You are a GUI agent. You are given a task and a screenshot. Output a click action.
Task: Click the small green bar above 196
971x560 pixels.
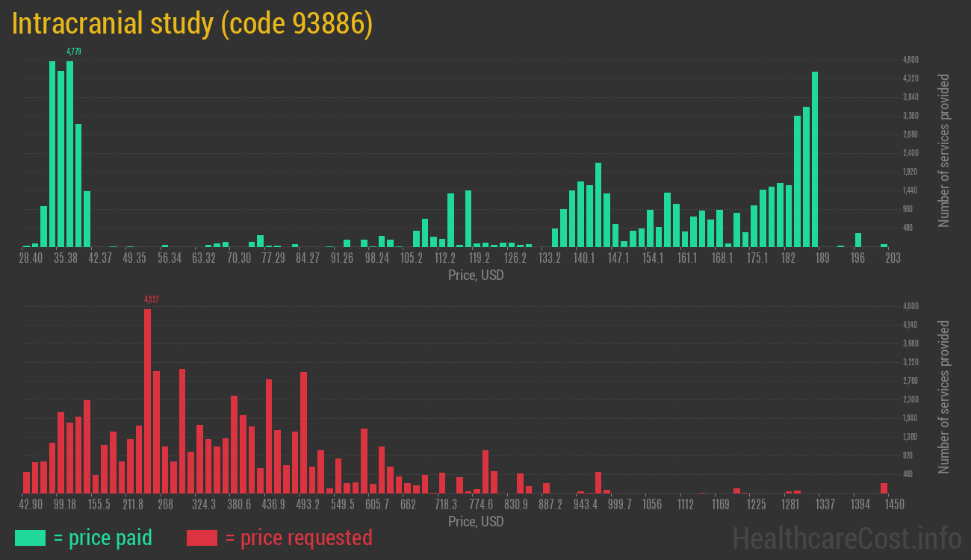coord(858,240)
